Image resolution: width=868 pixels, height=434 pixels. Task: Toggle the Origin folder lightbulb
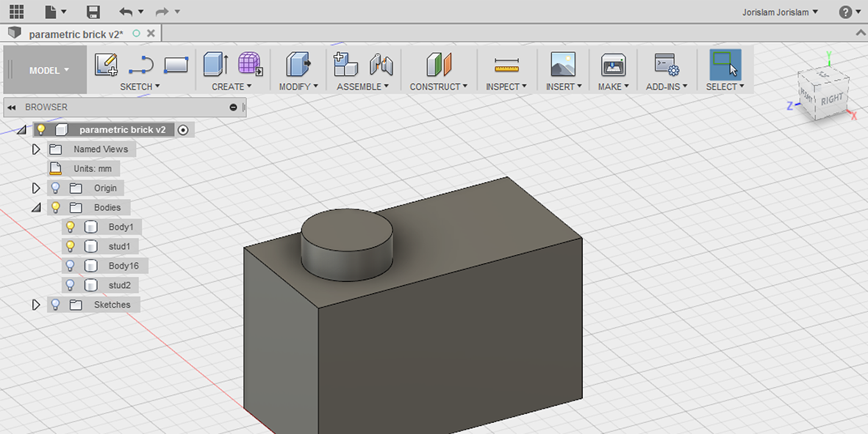click(x=55, y=188)
